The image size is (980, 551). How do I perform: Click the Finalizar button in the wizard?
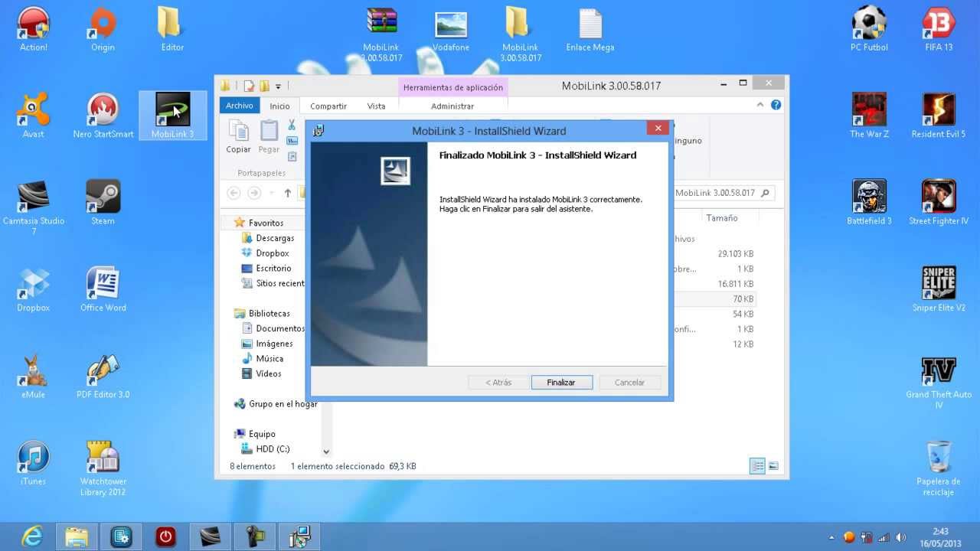561,382
